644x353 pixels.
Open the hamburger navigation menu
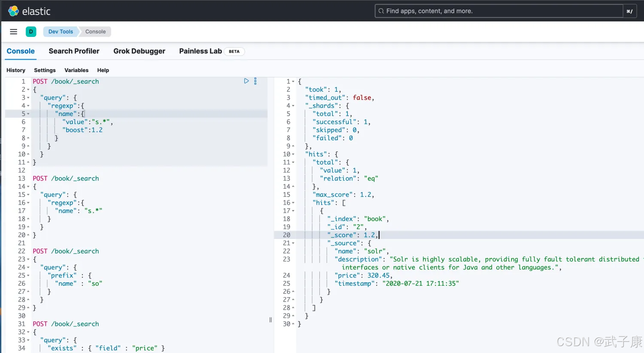[13, 32]
